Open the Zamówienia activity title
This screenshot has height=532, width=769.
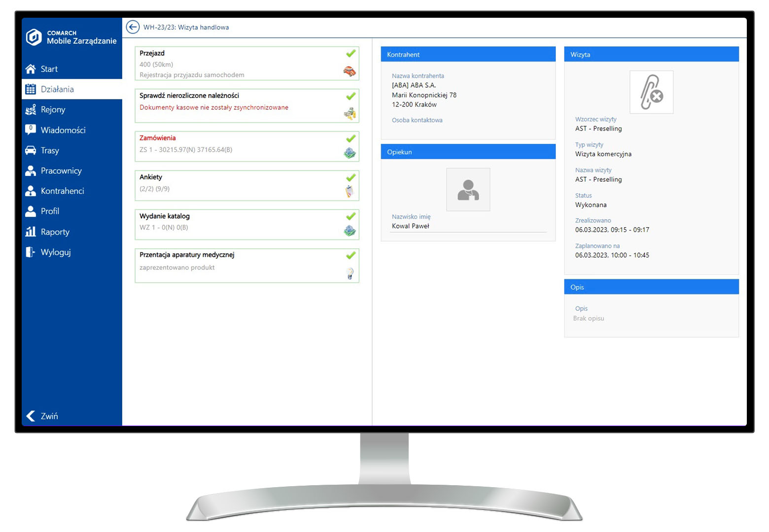click(x=158, y=138)
